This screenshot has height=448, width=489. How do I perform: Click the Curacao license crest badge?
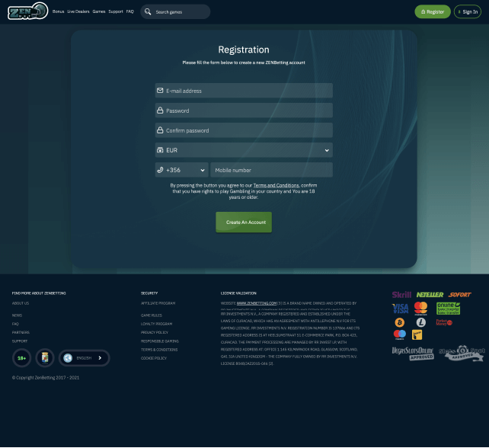pyautogui.click(x=45, y=358)
